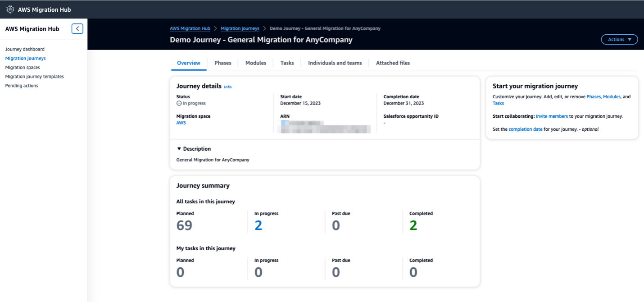Open the AWS migration space link
Screen dimensions: 644x303
pos(181,123)
